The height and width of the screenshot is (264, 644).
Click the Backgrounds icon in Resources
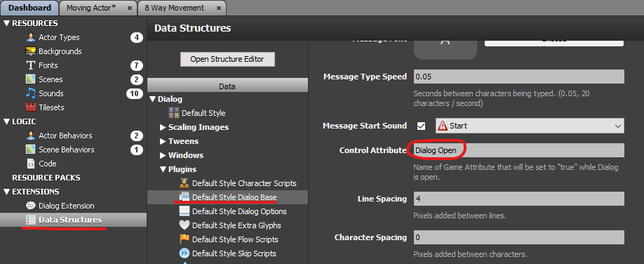[x=31, y=51]
